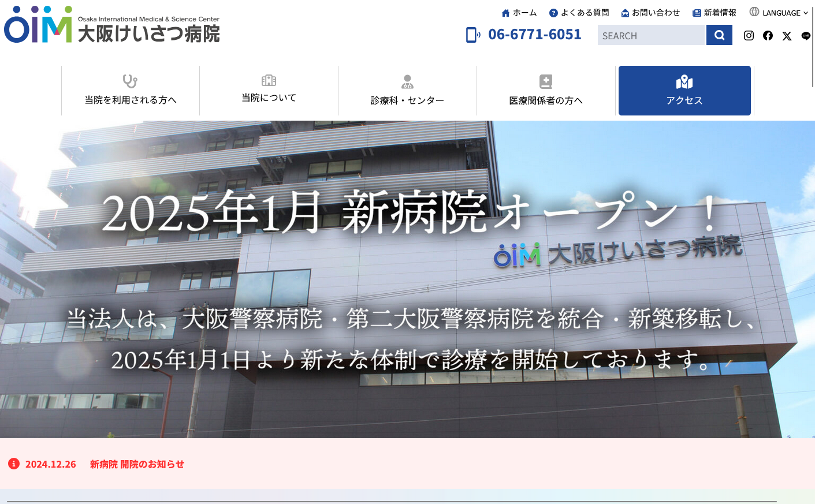Go to ホーム link in top bar
Screen dimensions: 815x504
pyautogui.click(x=519, y=13)
